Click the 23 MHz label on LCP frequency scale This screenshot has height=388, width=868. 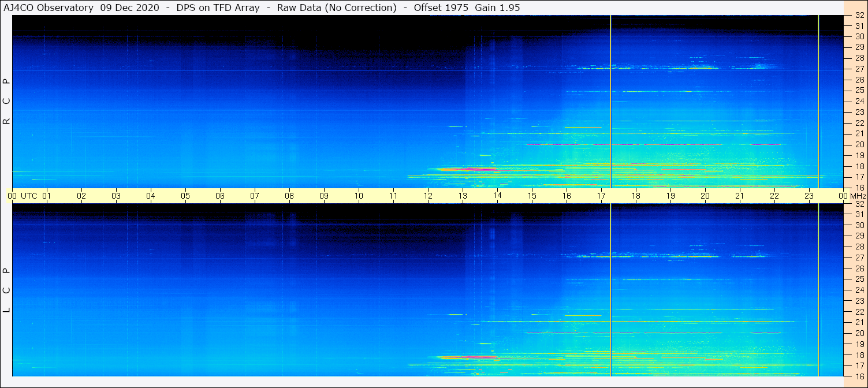point(859,301)
